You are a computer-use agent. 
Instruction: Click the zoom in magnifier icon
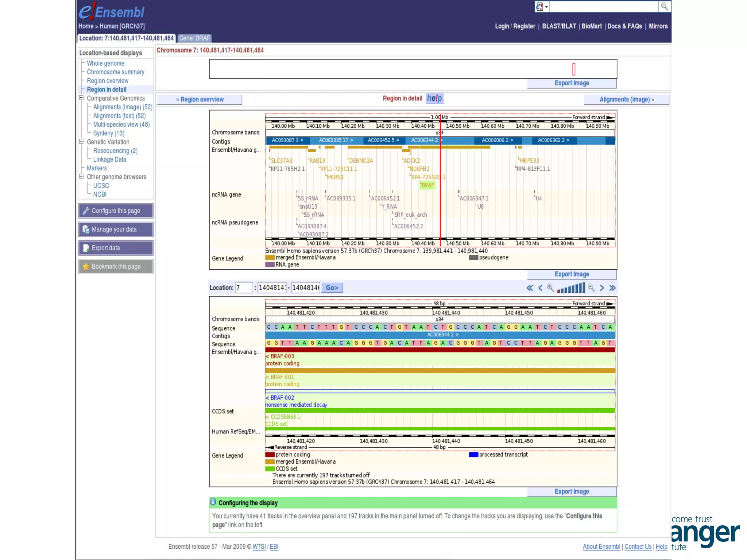click(550, 288)
